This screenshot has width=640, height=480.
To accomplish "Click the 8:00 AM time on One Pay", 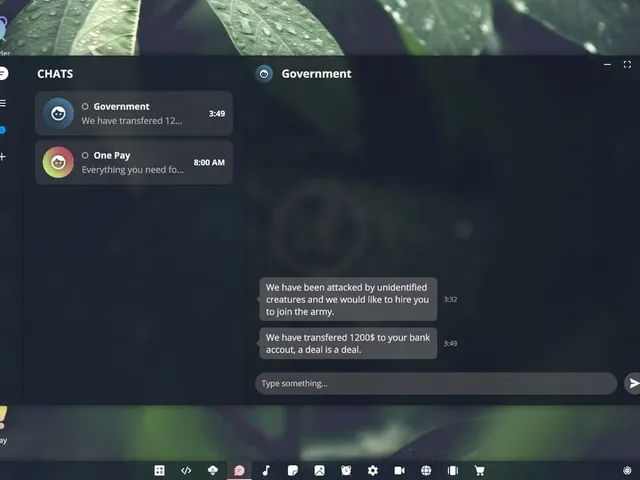I will [209, 162].
